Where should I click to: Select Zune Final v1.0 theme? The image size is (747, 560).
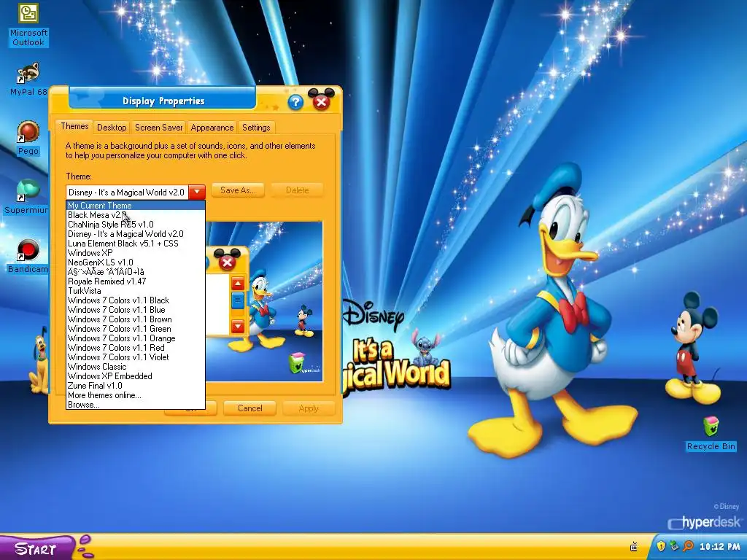click(x=135, y=386)
